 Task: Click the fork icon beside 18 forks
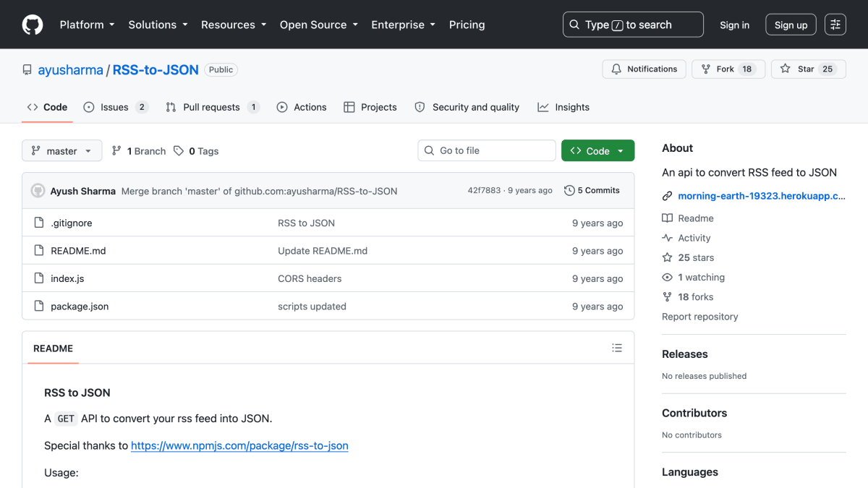click(668, 296)
